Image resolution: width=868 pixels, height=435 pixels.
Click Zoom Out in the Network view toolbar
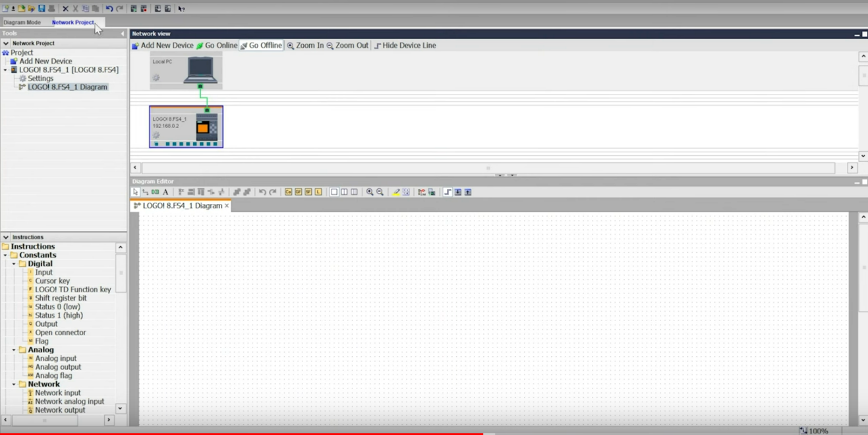(347, 46)
